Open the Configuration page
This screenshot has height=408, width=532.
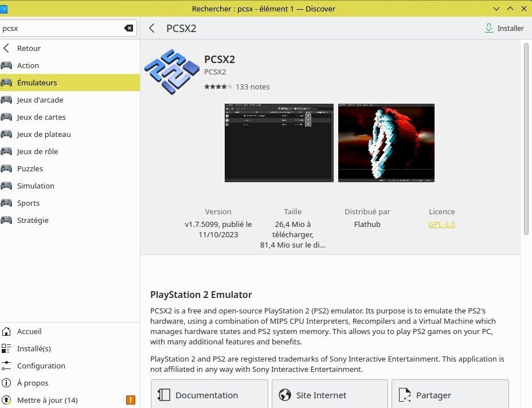(69, 366)
